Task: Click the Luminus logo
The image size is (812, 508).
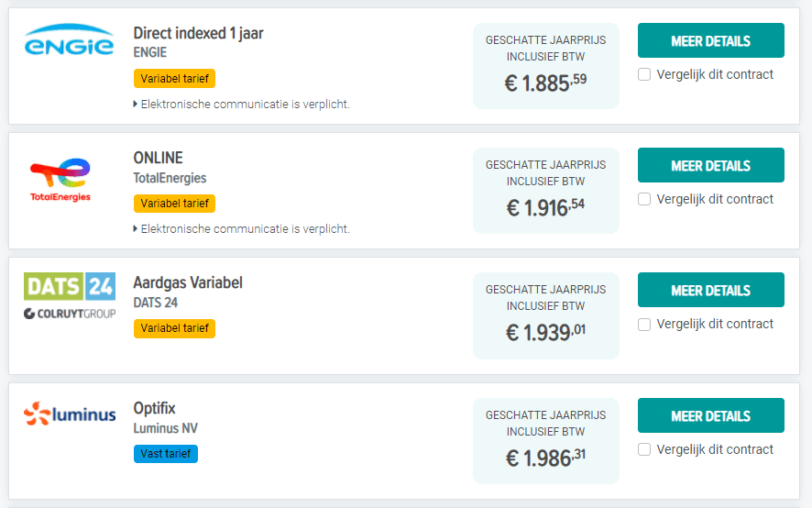Action: (70, 414)
